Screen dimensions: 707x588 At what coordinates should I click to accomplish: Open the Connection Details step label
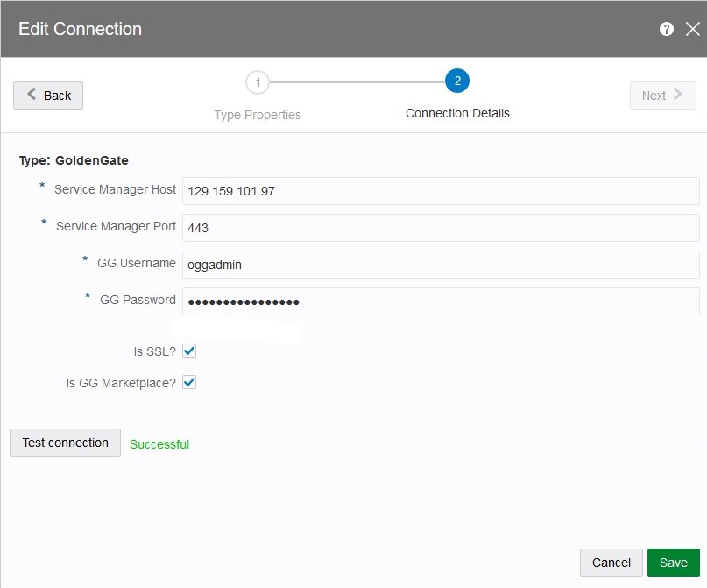(x=457, y=113)
